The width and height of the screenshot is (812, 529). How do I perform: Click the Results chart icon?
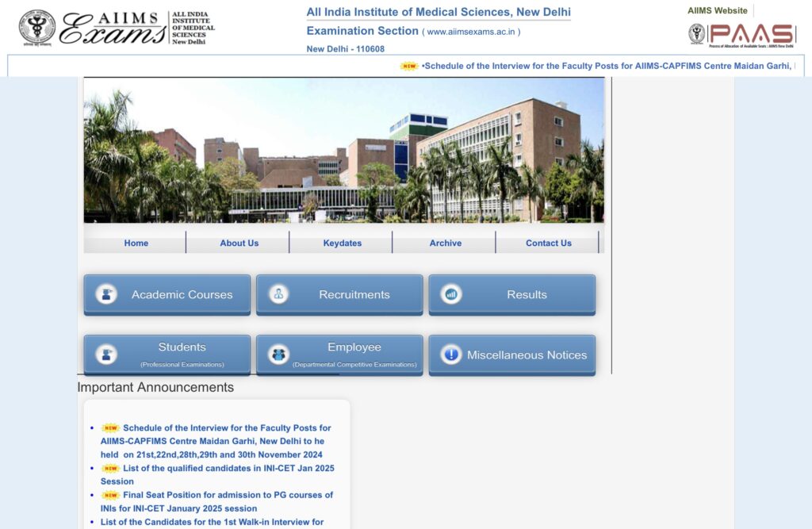tap(451, 294)
